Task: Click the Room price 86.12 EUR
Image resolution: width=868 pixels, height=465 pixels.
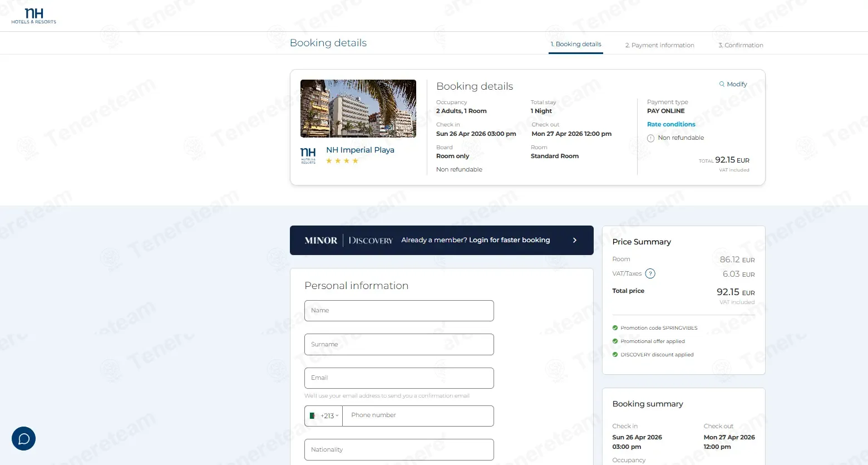Action: tap(737, 260)
